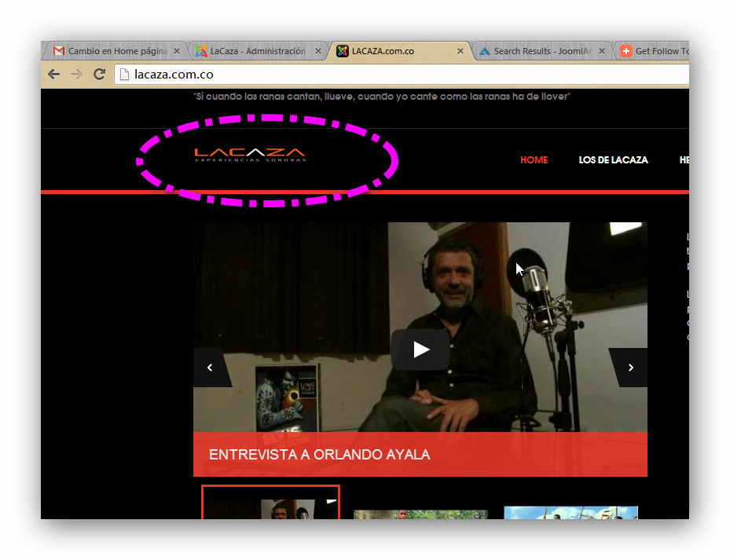The width and height of the screenshot is (730, 560).
Task: Click the Joomla favicon on LaCaza Administración tab
Action: coord(200,51)
